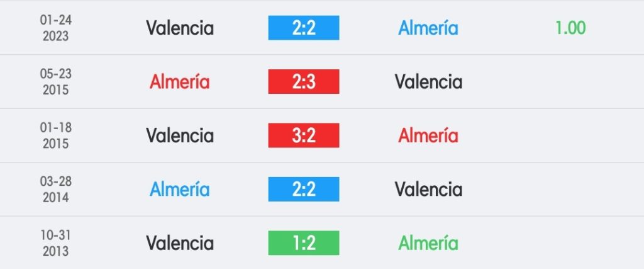The width and height of the screenshot is (644, 269).
Task: Open the green 1:2 score badge
Action: coord(304,243)
